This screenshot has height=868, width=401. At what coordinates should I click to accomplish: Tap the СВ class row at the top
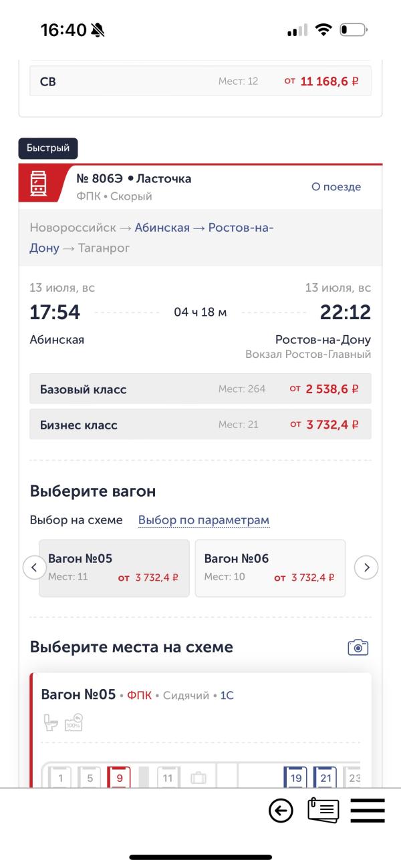pyautogui.click(x=200, y=81)
